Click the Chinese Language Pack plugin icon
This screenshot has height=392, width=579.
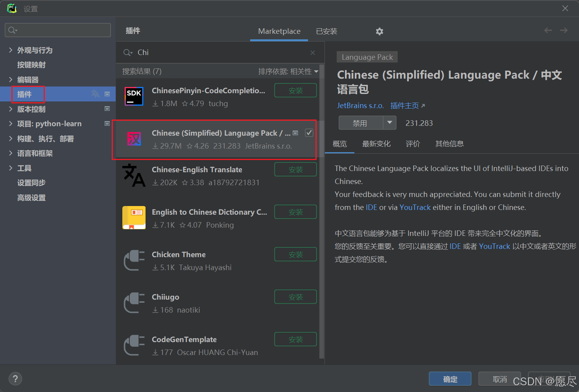[x=134, y=139]
